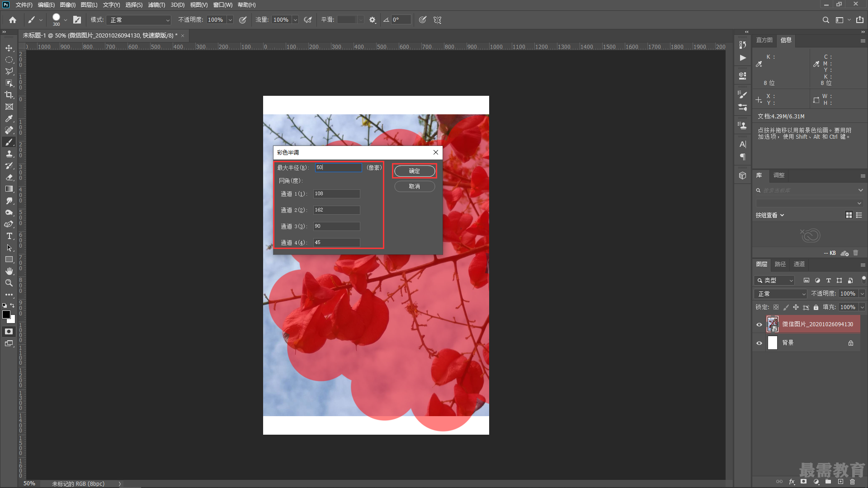Click the 通道 1 angle field
This screenshot has height=488, width=868.
coord(337,194)
